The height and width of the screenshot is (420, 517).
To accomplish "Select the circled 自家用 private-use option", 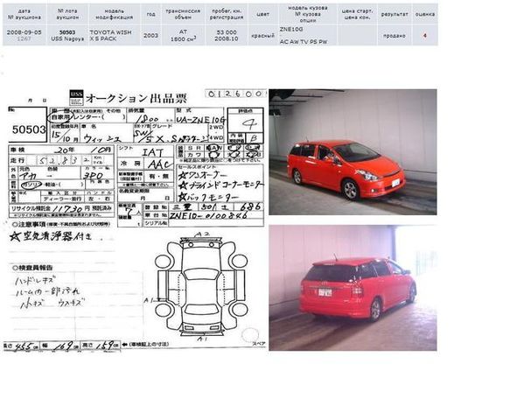I will (x=59, y=117).
